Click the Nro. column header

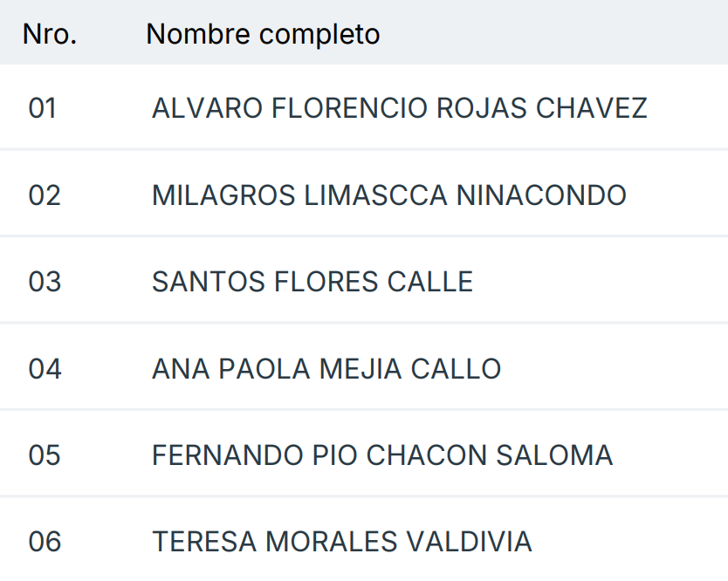click(x=50, y=34)
